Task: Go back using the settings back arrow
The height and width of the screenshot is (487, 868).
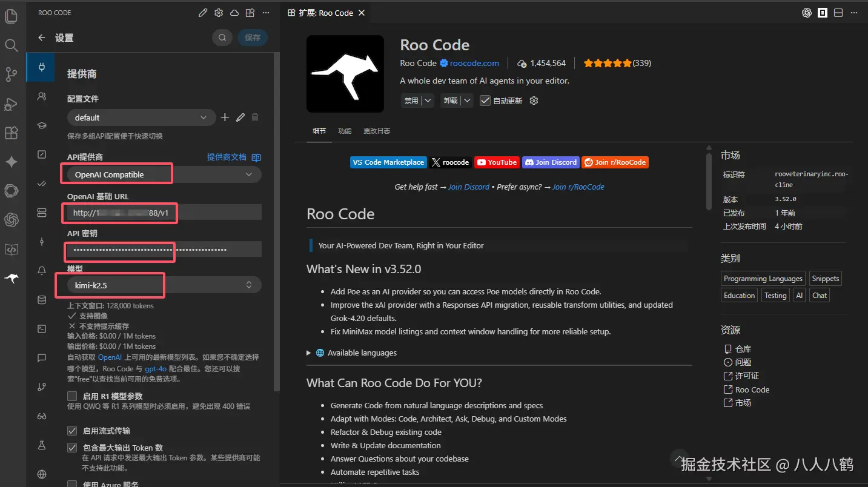Action: (x=41, y=38)
